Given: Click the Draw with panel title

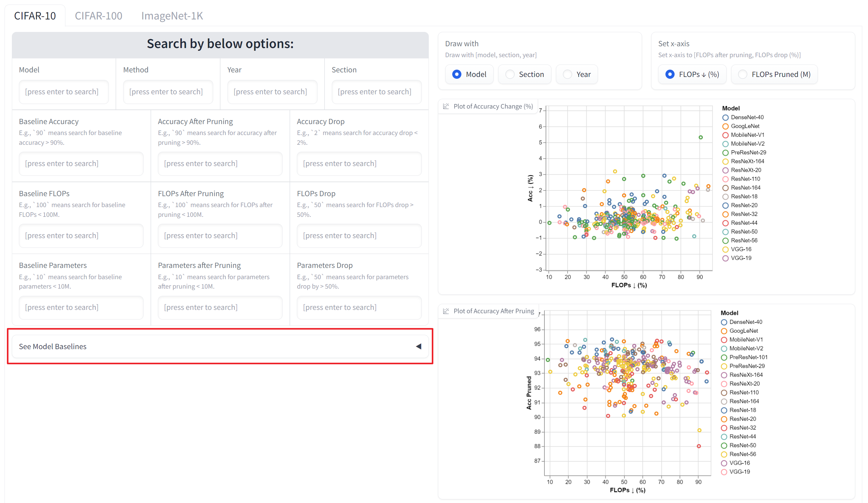Looking at the screenshot, I should (462, 43).
